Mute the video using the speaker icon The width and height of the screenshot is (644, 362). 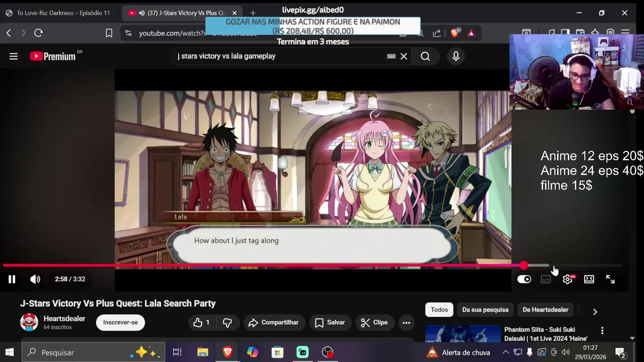point(35,279)
